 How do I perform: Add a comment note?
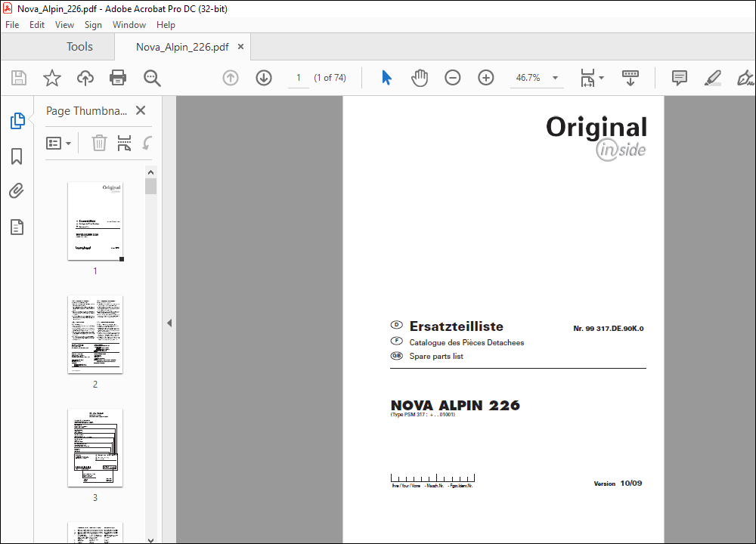pos(680,78)
